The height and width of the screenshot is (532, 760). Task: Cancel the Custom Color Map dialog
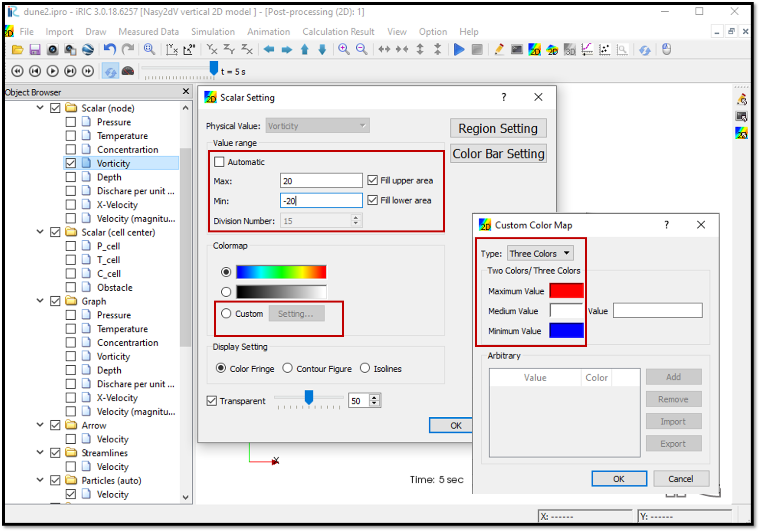click(x=681, y=479)
